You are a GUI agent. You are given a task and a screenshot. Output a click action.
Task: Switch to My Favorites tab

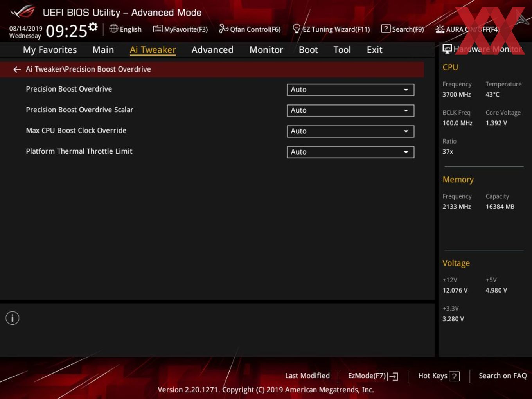coord(50,50)
